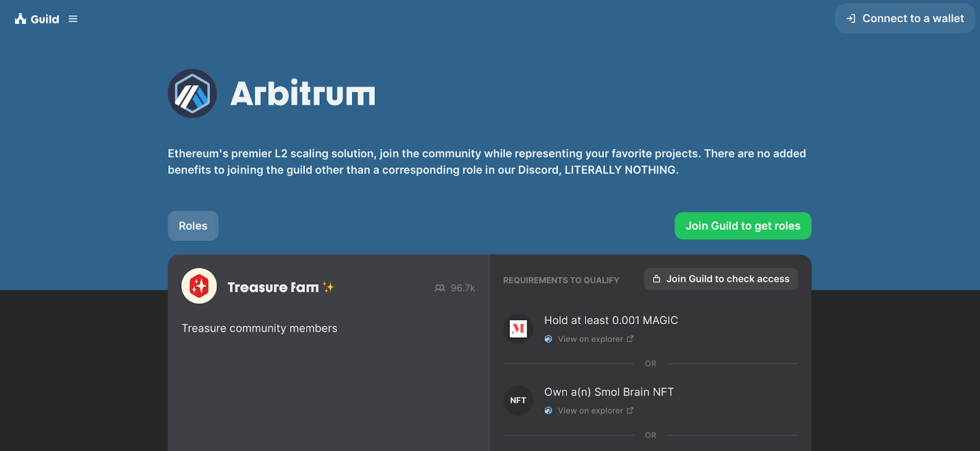Screen dimensions: 980x451
Task: Click the Guild castle logo icon
Action: (20, 18)
